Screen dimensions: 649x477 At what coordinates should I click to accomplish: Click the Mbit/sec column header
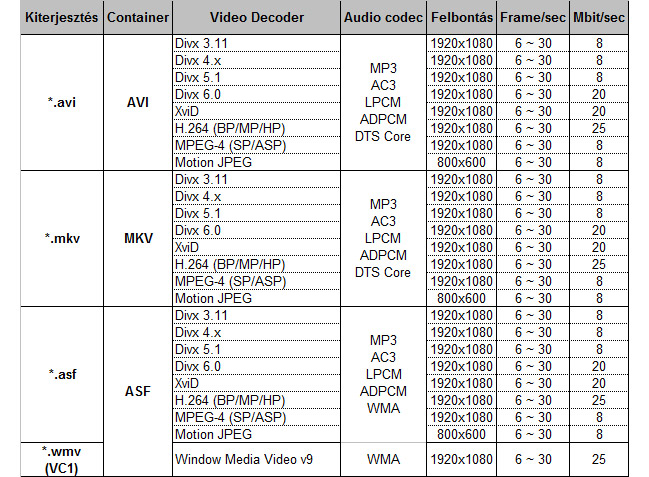(599, 19)
